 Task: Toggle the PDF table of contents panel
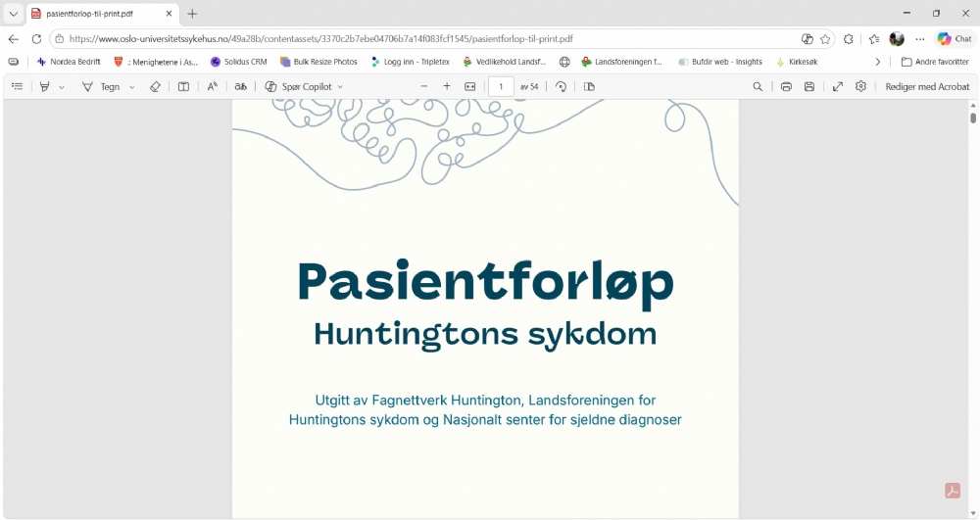17,87
